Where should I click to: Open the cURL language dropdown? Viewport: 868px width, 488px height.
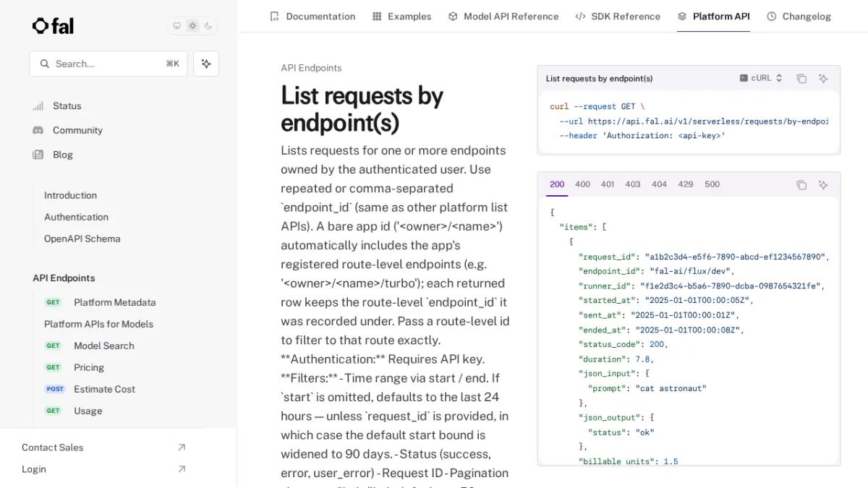(x=761, y=78)
